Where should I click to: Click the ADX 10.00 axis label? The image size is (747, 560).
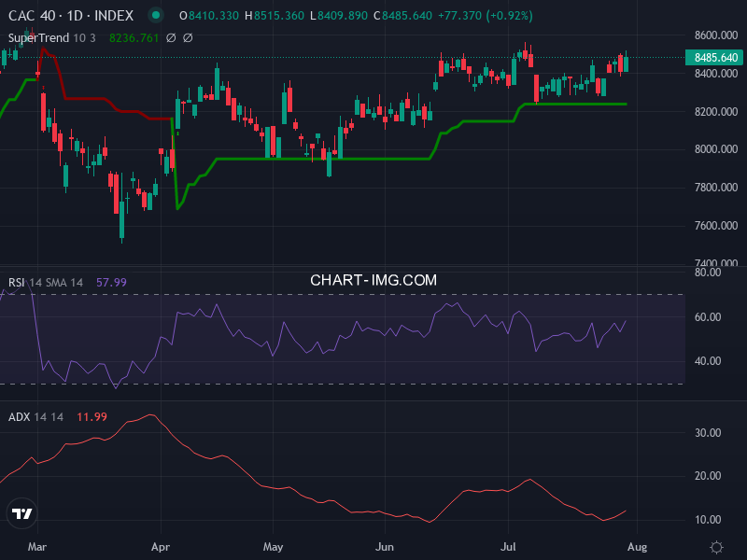[708, 520]
